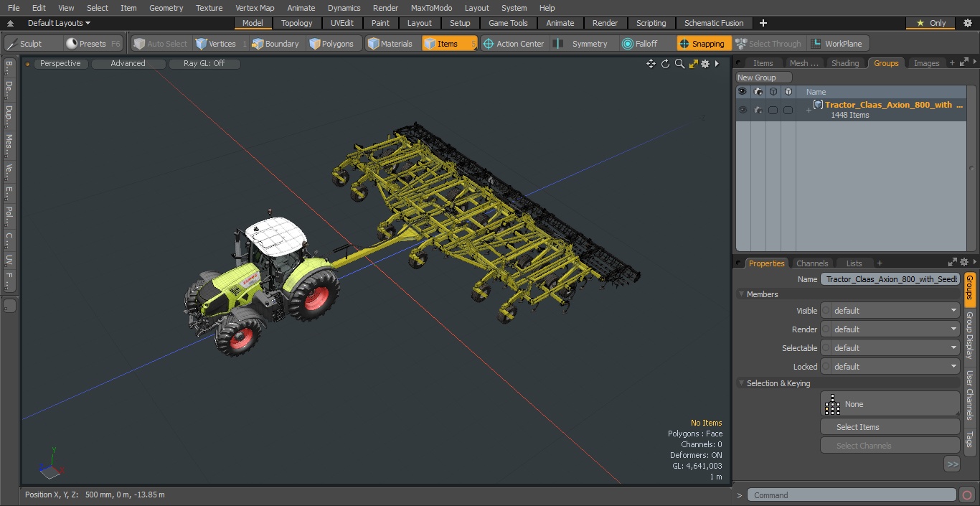
Task: Click the record button beside Command field
Action: (966, 495)
